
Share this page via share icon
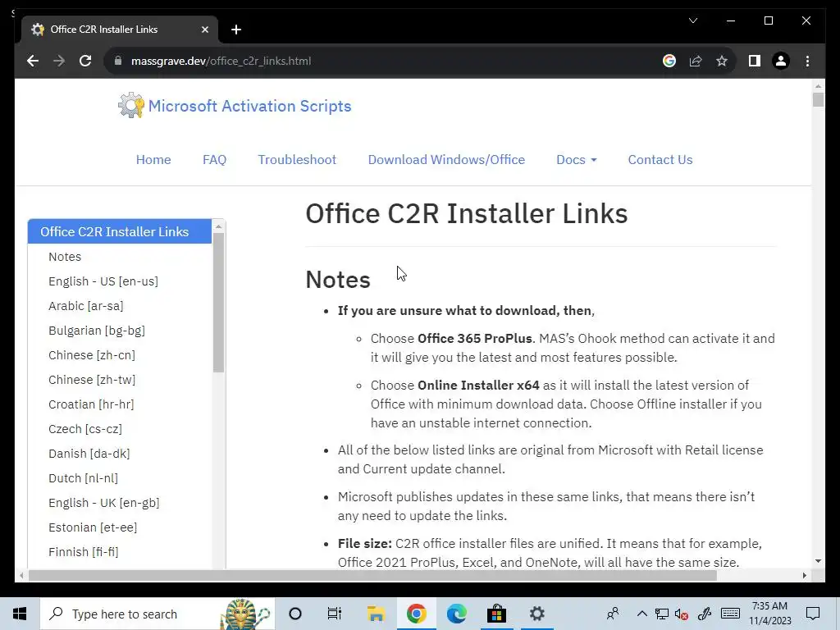(x=696, y=61)
